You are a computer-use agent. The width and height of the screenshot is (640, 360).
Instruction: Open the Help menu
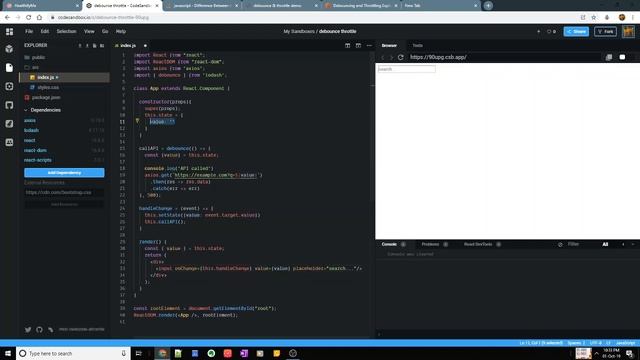(121, 31)
